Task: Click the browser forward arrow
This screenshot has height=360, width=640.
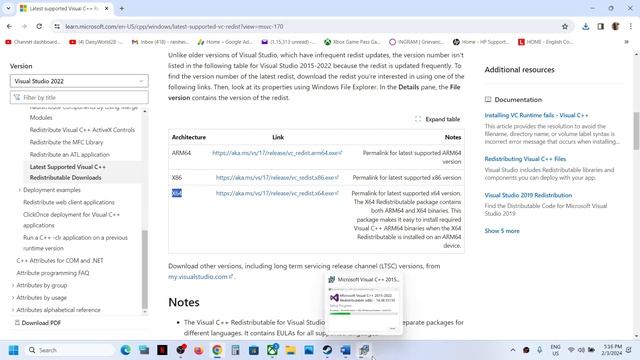Action: click(x=24, y=27)
